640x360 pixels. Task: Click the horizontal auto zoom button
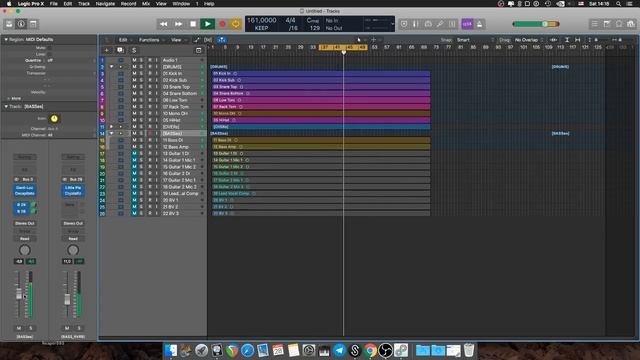click(578, 40)
